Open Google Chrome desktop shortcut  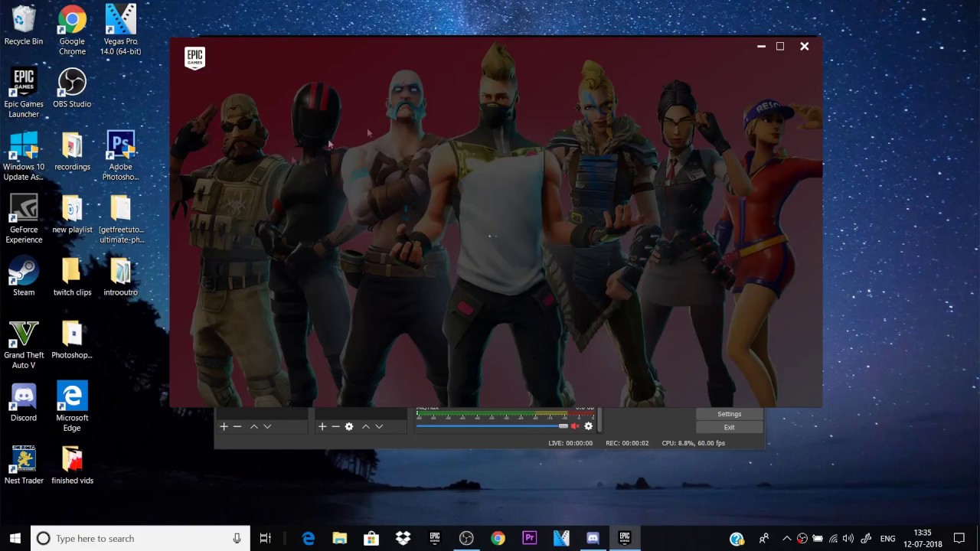point(72,31)
